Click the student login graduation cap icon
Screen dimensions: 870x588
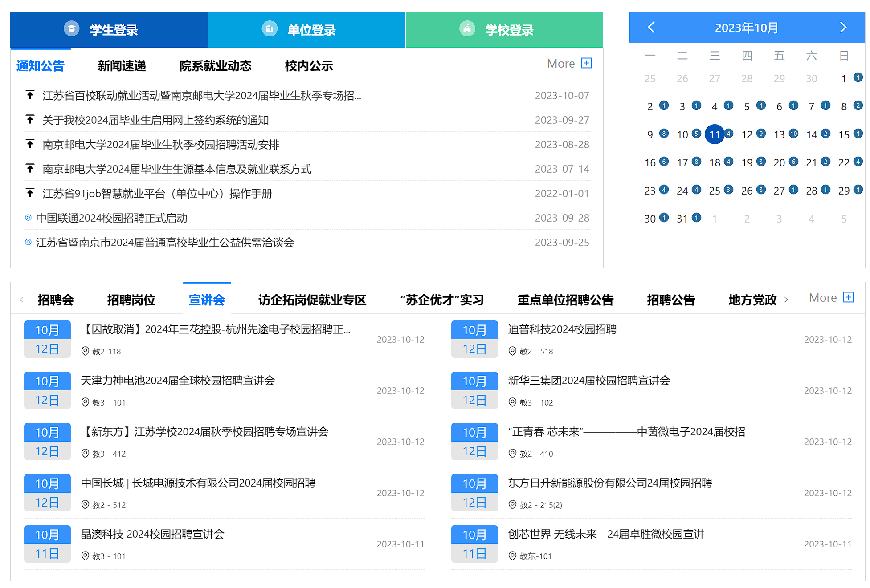(71, 29)
